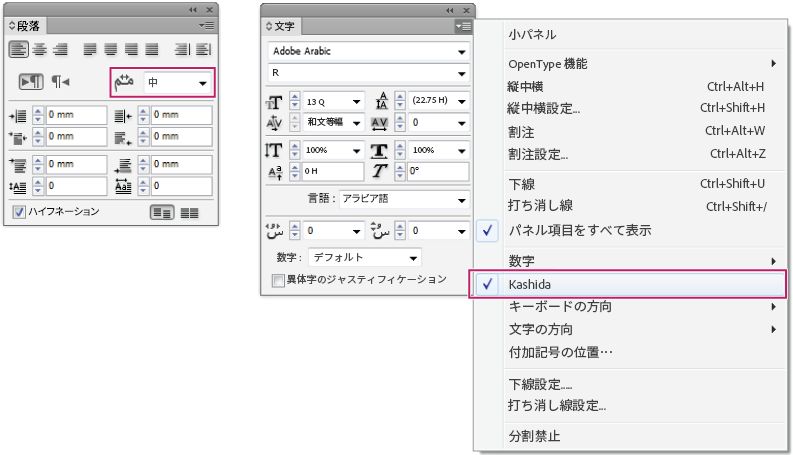
Task: Open the 言語 dropdown showing アラビア語
Action: tap(404, 199)
